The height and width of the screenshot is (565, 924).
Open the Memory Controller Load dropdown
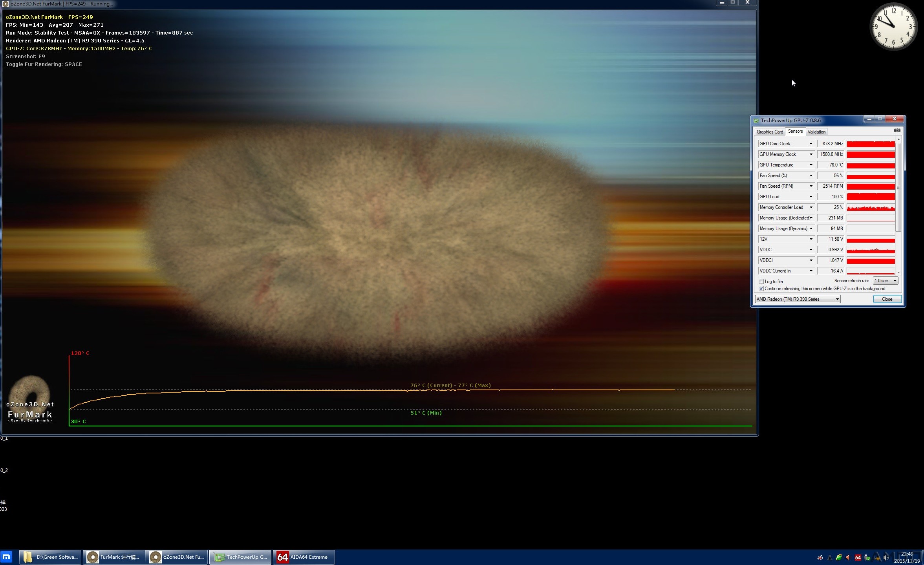(811, 207)
